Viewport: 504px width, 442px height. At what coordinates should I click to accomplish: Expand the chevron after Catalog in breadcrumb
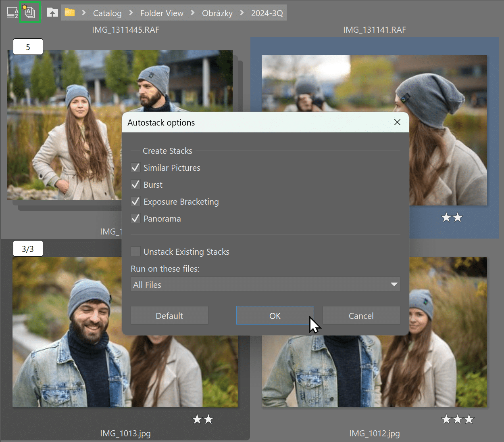point(131,13)
